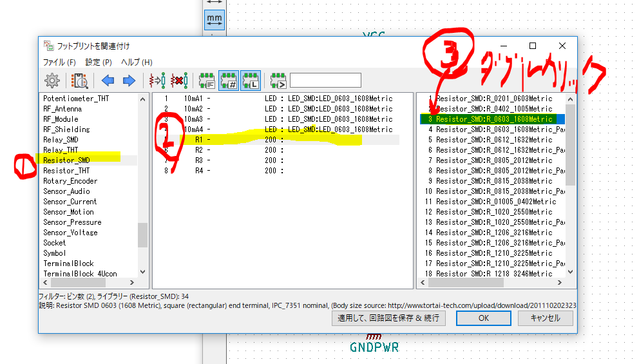Viewport: 639px width, 364px height.
Task: Open the ファイル (F) menu
Action: (59, 62)
